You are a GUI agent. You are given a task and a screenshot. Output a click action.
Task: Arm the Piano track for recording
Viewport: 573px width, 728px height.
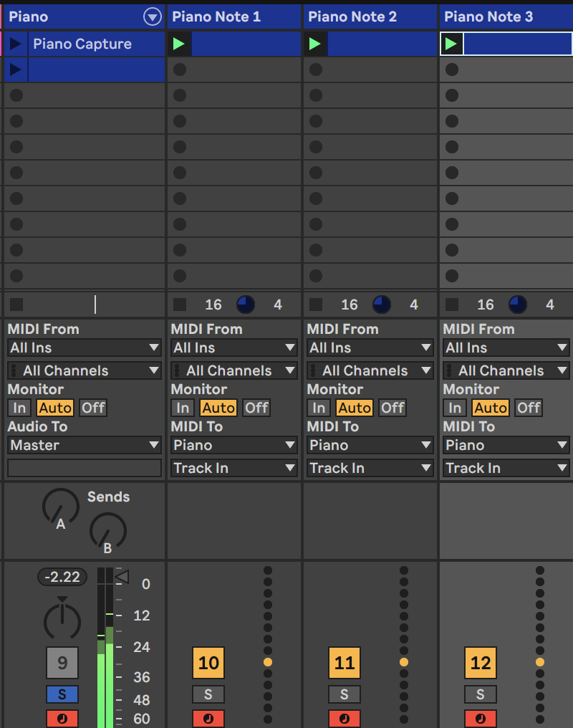[x=62, y=719]
